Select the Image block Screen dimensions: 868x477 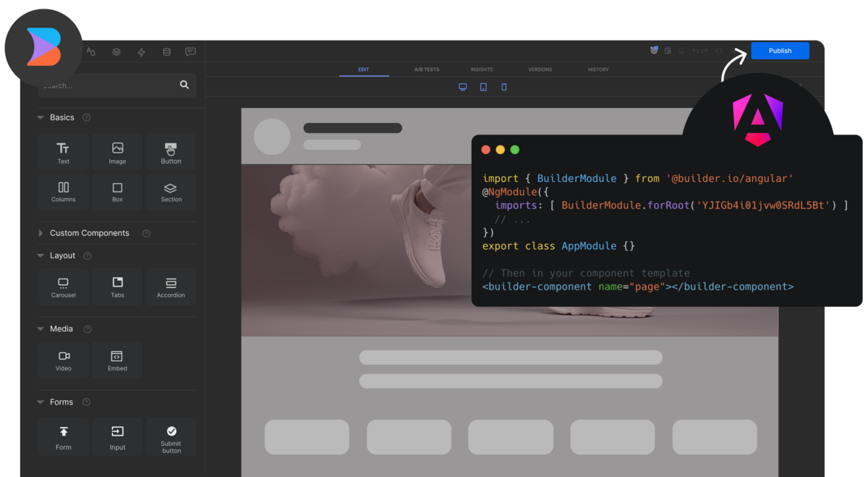tap(117, 152)
